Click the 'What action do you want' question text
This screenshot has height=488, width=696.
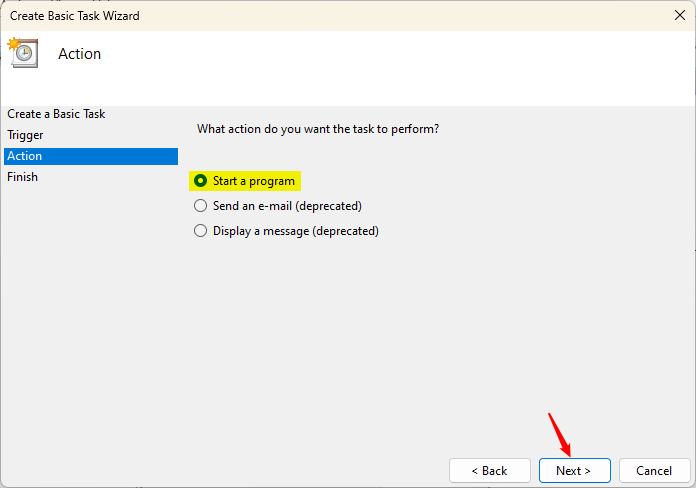pyautogui.click(x=318, y=129)
